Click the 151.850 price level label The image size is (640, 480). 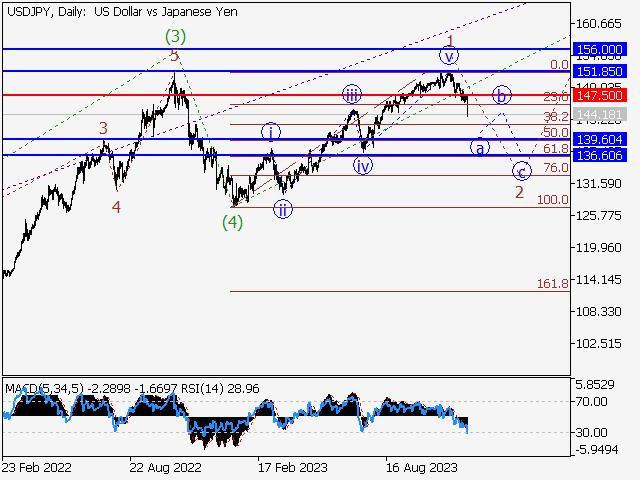(599, 71)
